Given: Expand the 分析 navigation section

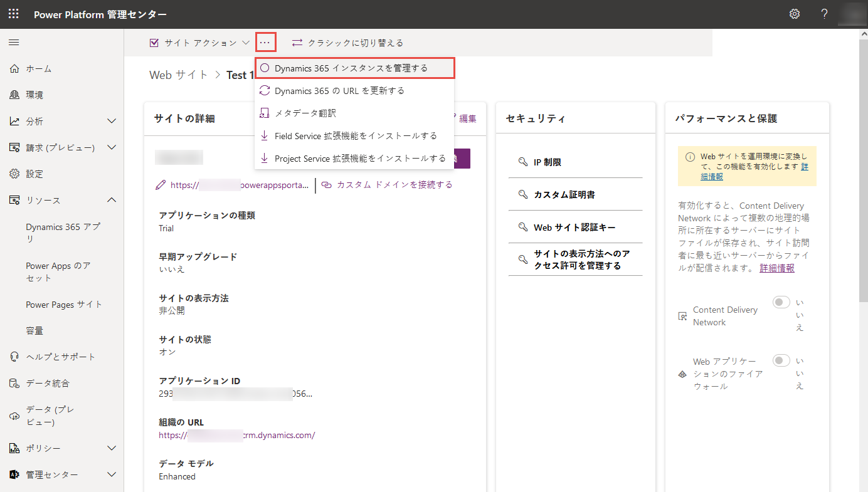Looking at the screenshot, I should click(112, 121).
